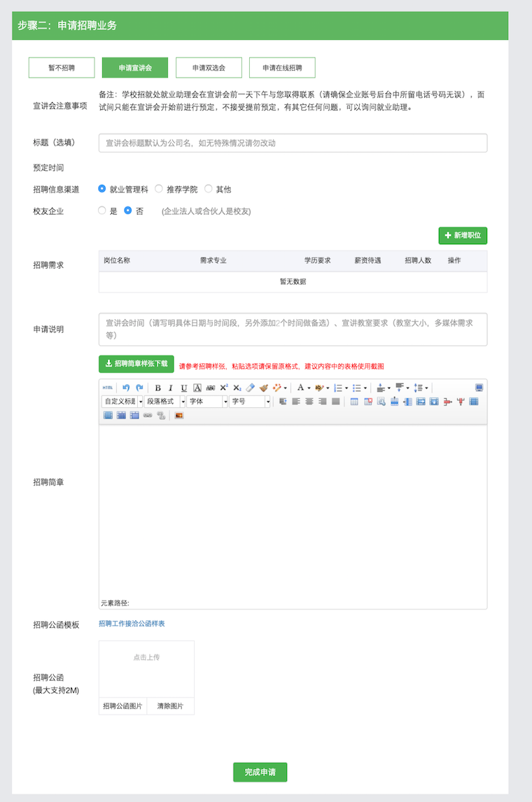Select 推荐学院 radio option
This screenshot has height=802, width=532.
159,189
